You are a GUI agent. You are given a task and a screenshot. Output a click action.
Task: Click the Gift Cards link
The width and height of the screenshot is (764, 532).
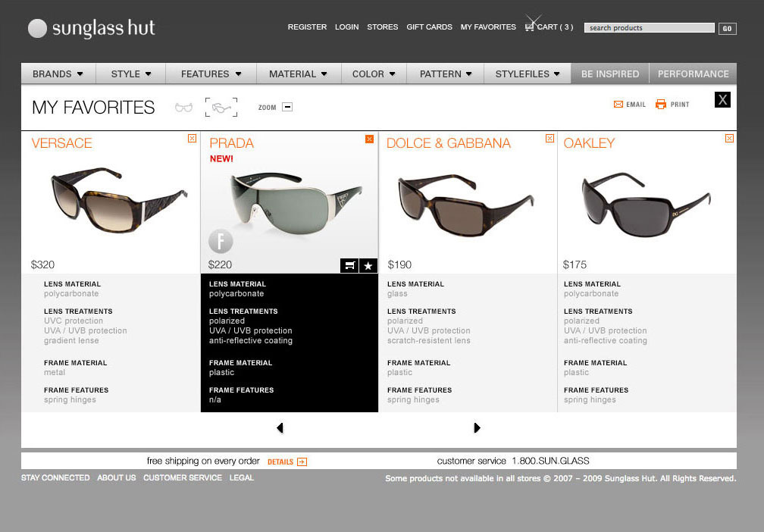429,27
